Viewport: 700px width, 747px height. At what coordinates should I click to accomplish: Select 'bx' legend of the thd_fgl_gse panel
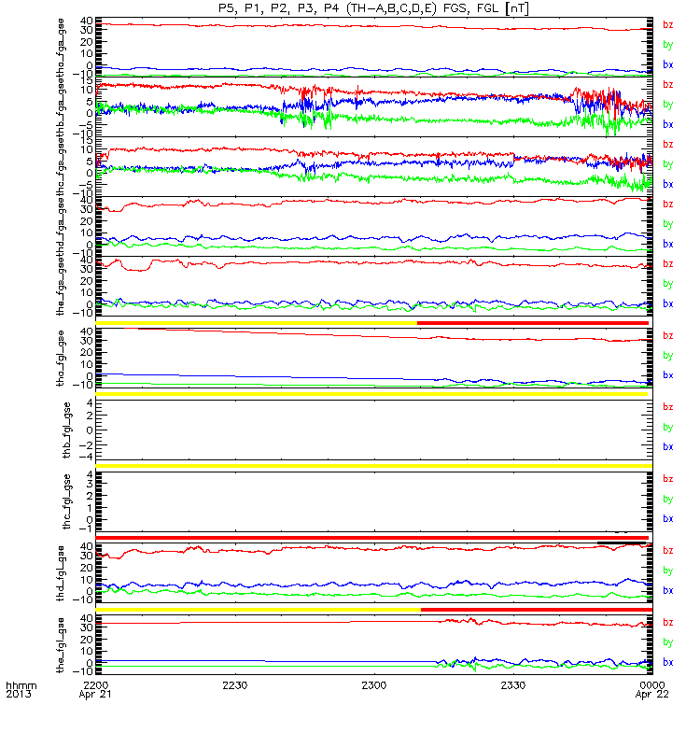coord(667,590)
